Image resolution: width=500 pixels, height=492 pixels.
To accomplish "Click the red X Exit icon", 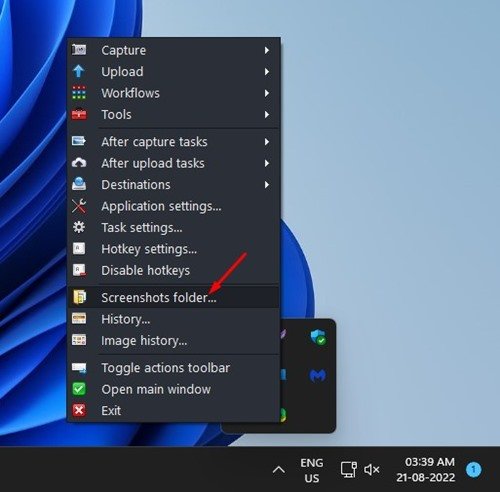I will click(x=79, y=410).
